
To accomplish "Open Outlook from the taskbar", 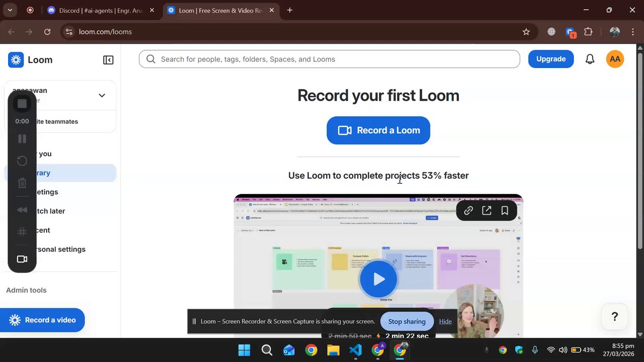I will point(289,350).
